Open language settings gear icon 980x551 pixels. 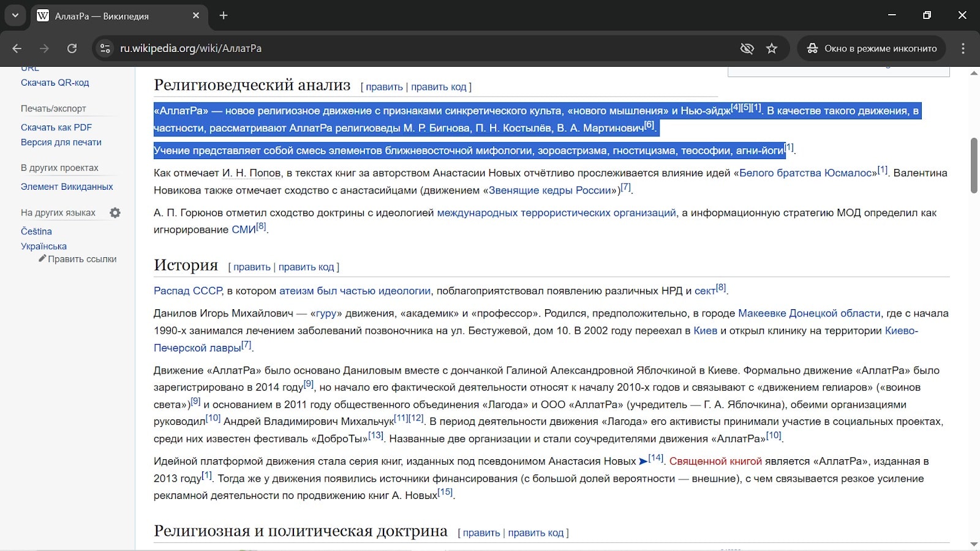point(115,213)
